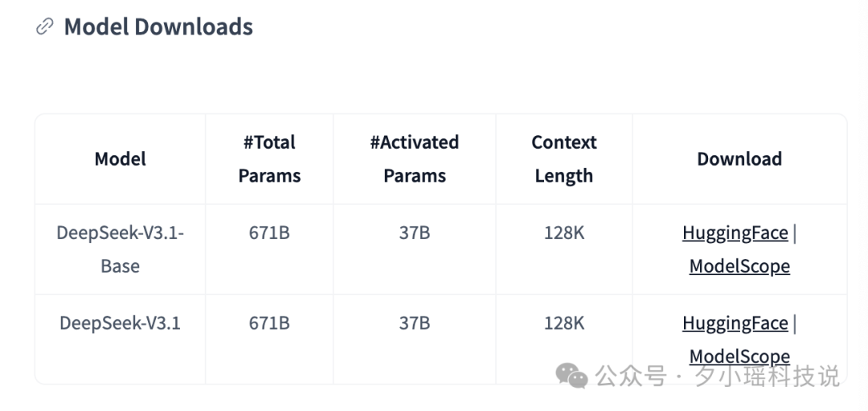Select the Download column header
Viewport: 868px width, 411px height.
(739, 159)
